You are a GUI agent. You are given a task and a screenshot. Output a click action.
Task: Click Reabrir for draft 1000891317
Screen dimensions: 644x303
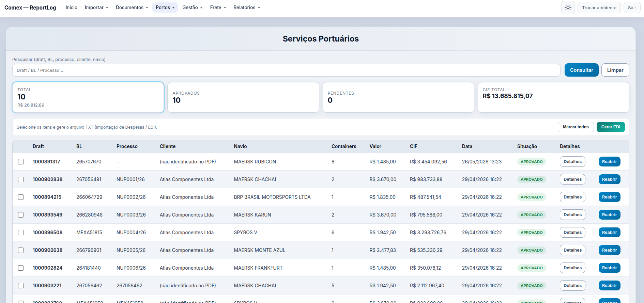pos(609,162)
